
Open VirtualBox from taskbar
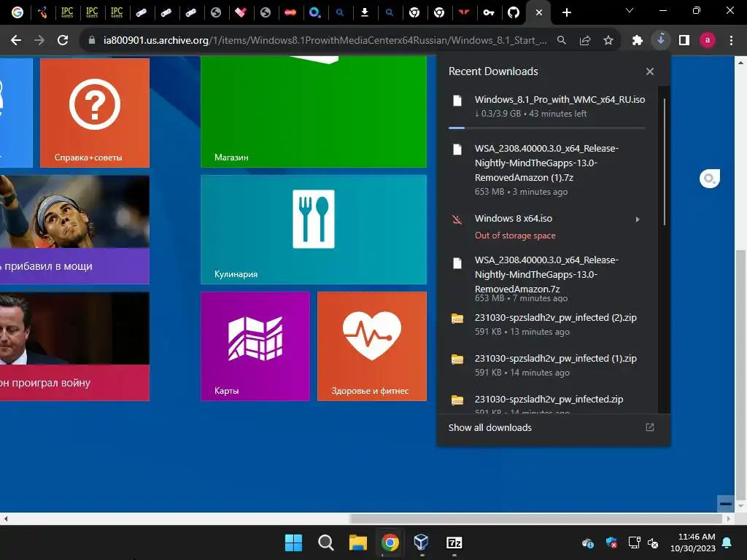422,542
